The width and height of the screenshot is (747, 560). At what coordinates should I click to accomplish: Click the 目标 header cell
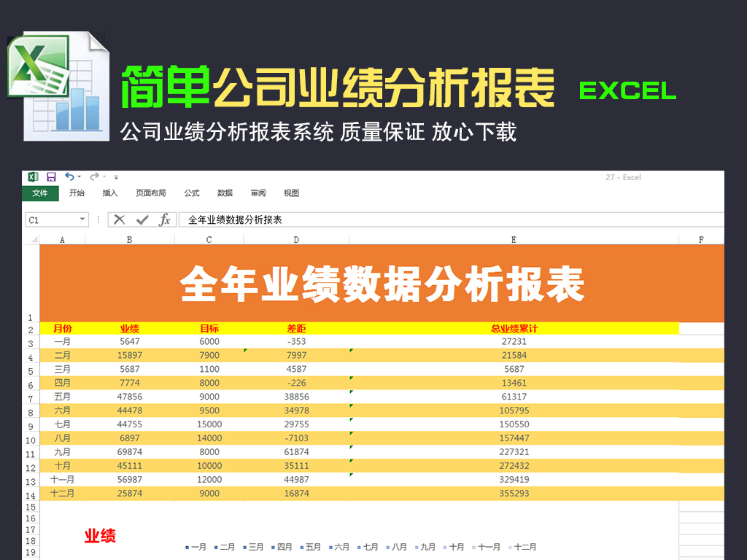[209, 329]
